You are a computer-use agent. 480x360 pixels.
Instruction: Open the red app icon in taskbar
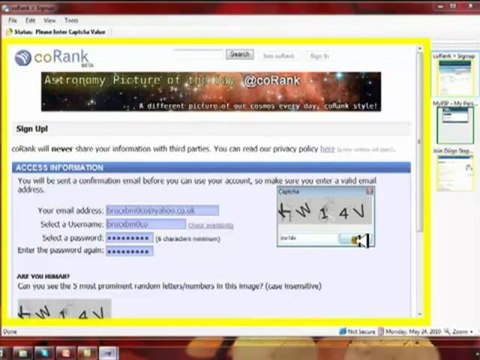[66, 353]
